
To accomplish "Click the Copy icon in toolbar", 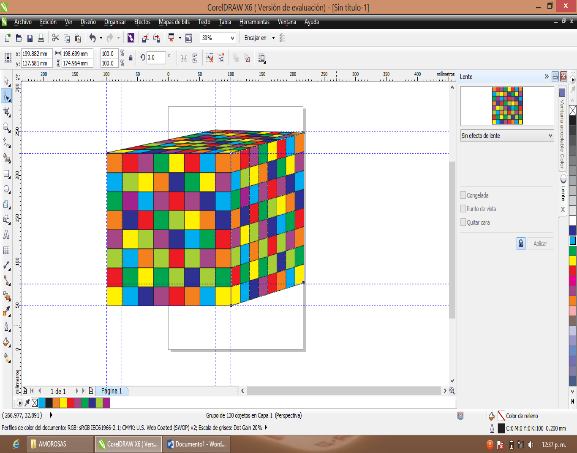I will (x=67, y=38).
